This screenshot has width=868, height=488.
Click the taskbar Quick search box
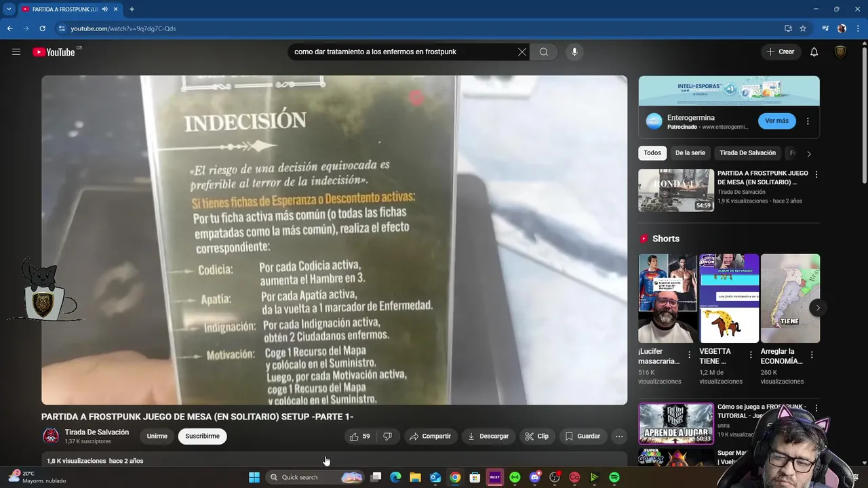coord(315,477)
